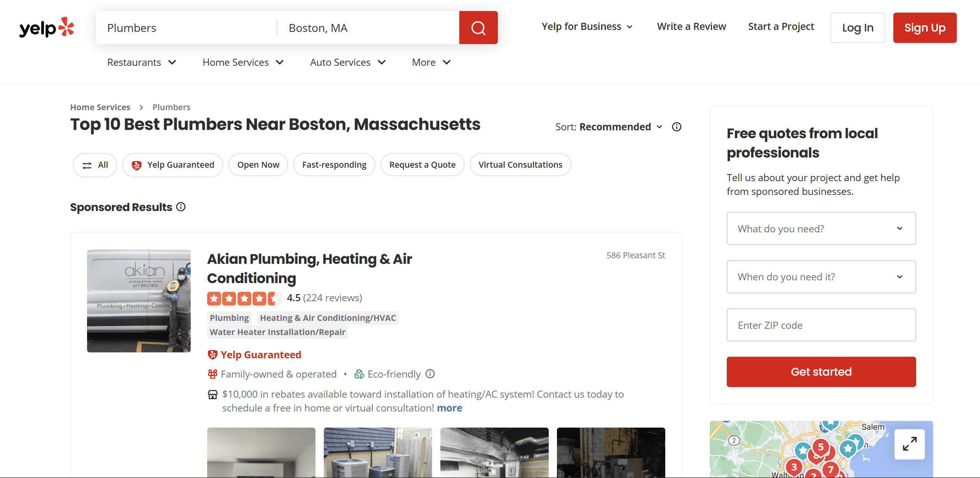Expand the Restaurants menu
Screen dimensions: 980x478
[x=142, y=62]
